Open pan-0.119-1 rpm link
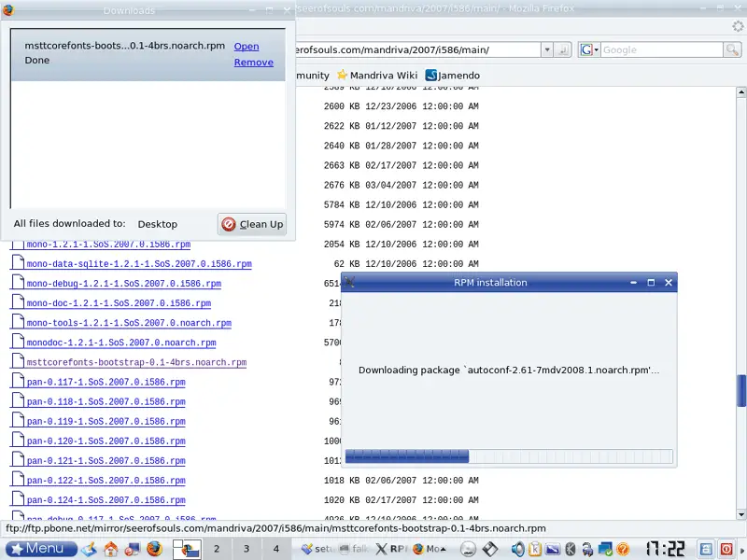 [x=106, y=422]
